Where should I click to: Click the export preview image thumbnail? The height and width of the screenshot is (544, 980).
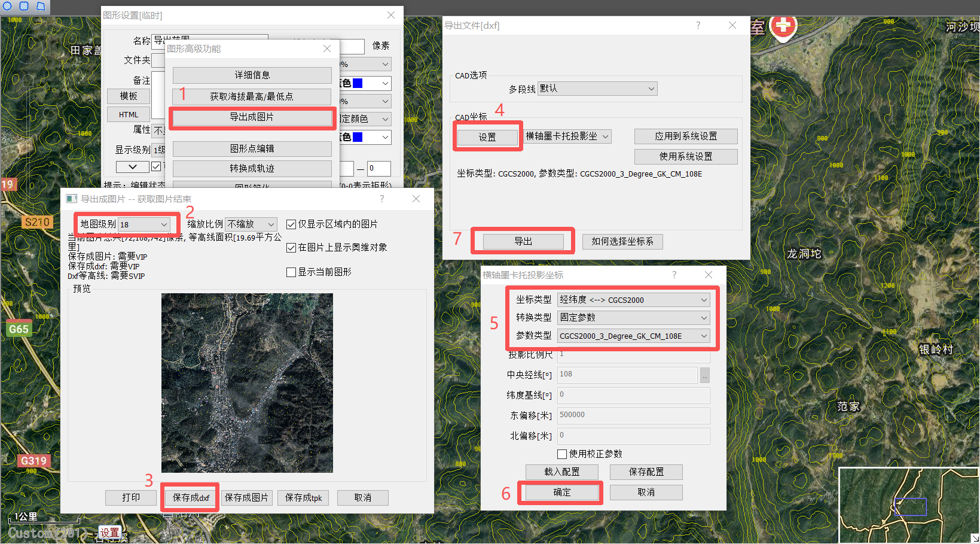tap(247, 383)
